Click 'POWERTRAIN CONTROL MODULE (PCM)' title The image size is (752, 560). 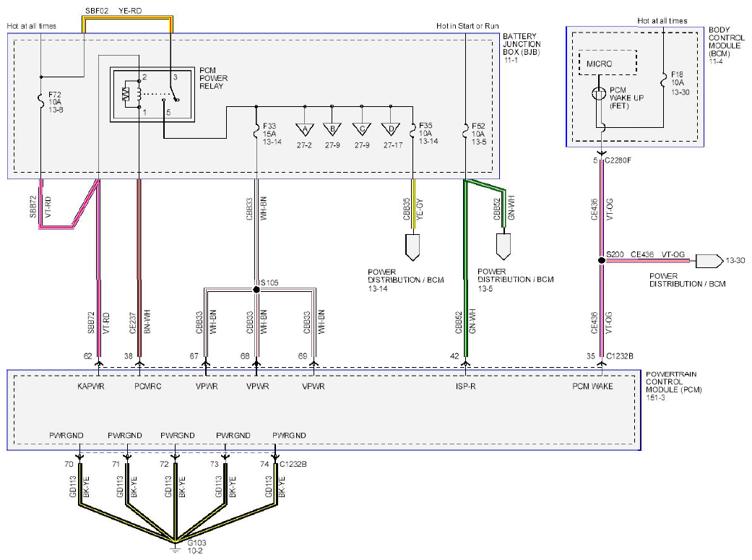point(674,382)
